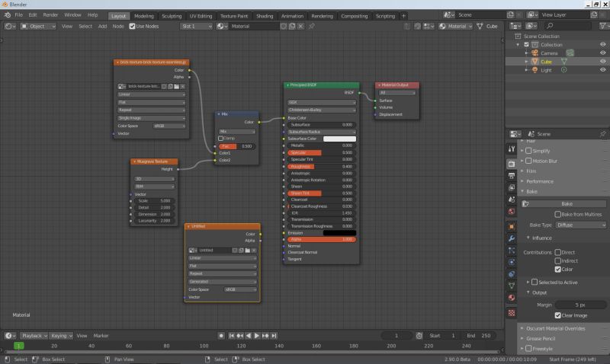Open the Modifier properties wrench icon
The width and height of the screenshot is (610, 364).
click(512, 238)
